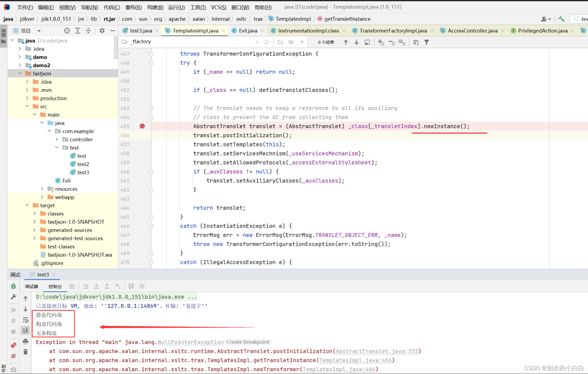The width and height of the screenshot is (588, 374).
Task: Switch to the 调试器 debugger tab
Action: pyautogui.click(x=31, y=286)
